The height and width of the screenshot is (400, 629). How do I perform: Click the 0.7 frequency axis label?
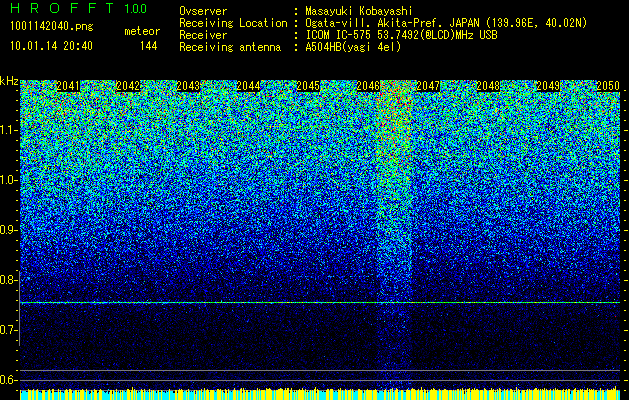tap(9, 330)
